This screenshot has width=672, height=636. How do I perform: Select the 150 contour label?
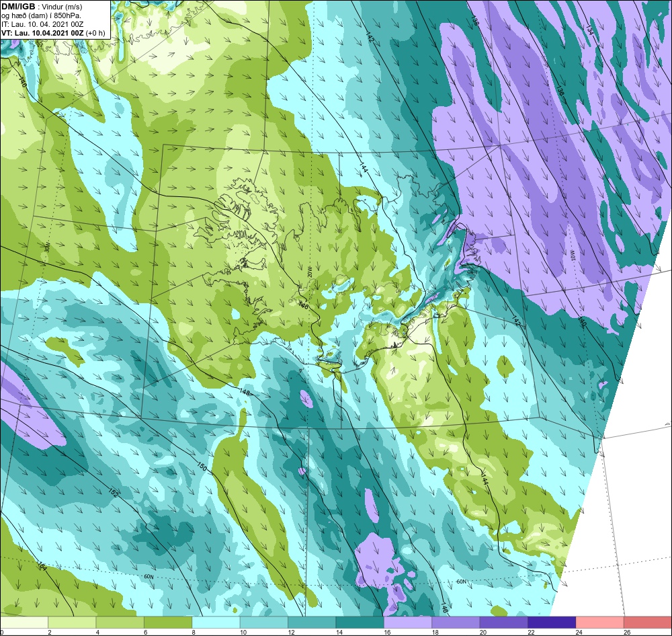click(x=202, y=467)
